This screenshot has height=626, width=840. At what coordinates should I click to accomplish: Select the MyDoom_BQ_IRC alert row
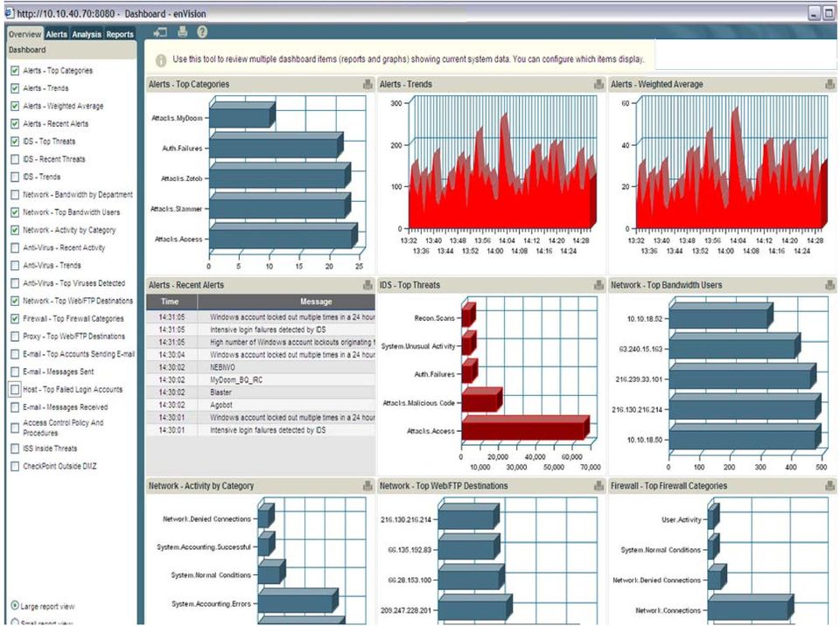261,379
